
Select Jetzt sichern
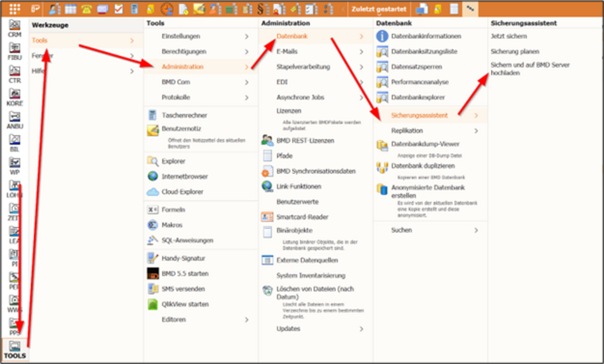coord(509,36)
